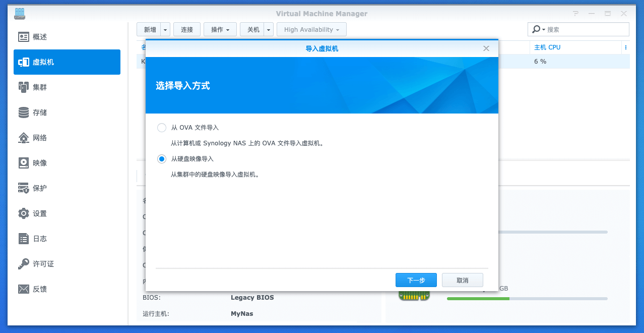Image resolution: width=644 pixels, height=333 pixels.
Task: Expand the 新增 dropdown arrow
Action: click(x=165, y=29)
